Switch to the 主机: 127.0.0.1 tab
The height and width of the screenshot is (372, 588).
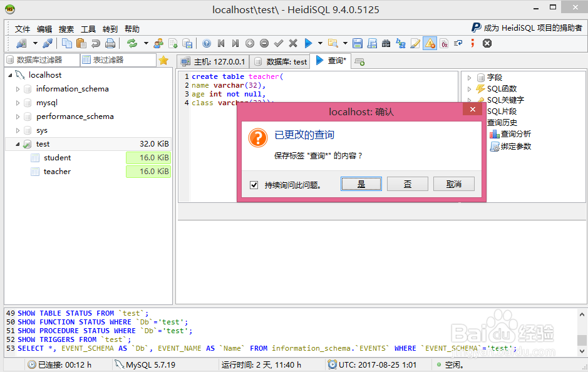coord(213,61)
